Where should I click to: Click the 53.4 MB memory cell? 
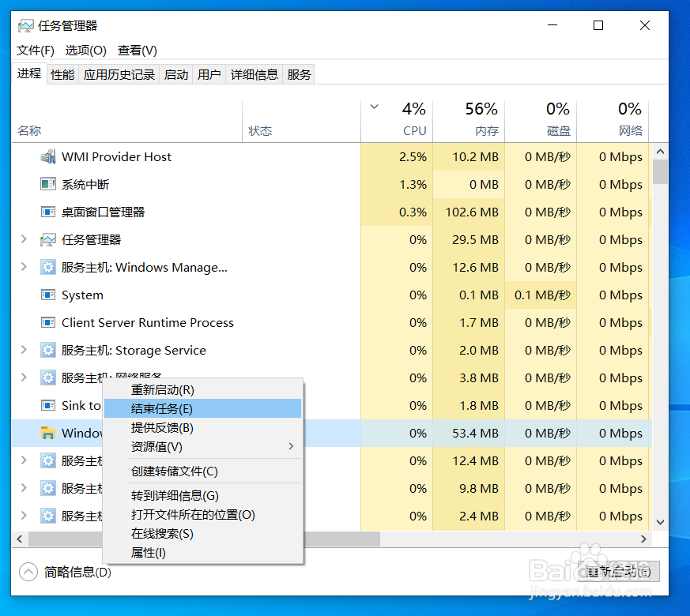(x=469, y=433)
